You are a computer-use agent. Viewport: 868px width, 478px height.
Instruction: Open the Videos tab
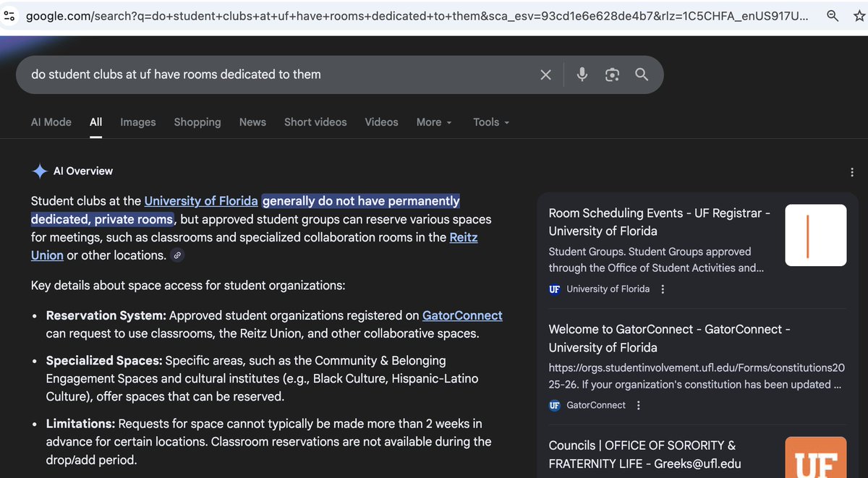coord(382,122)
